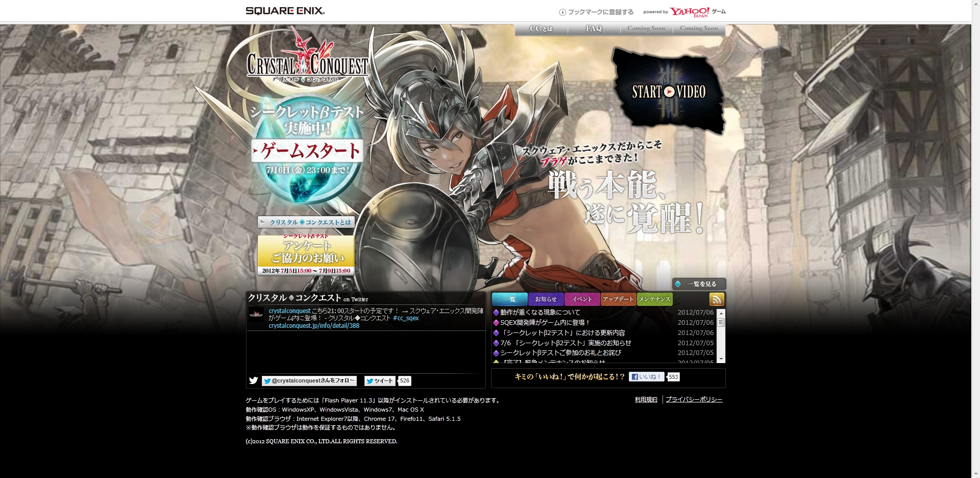Click the SQUARE ENIX logo in the header
980x478 pixels.
point(285,11)
